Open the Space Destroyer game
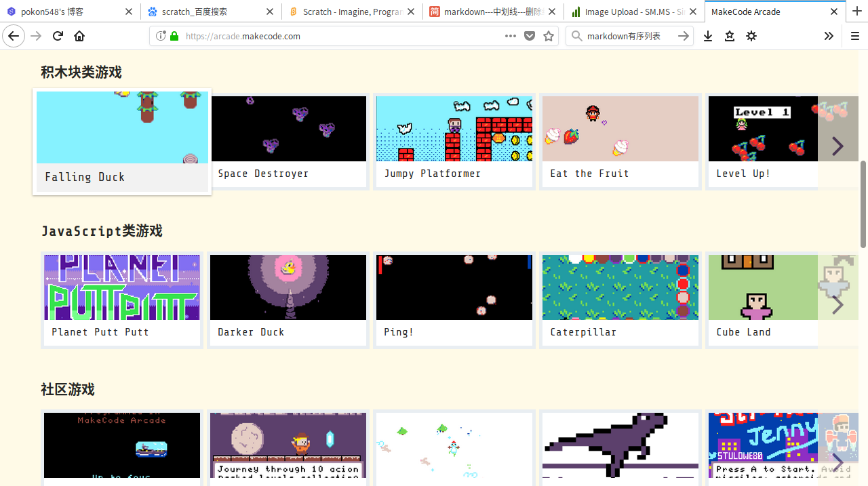This screenshot has width=868, height=486. coord(288,142)
